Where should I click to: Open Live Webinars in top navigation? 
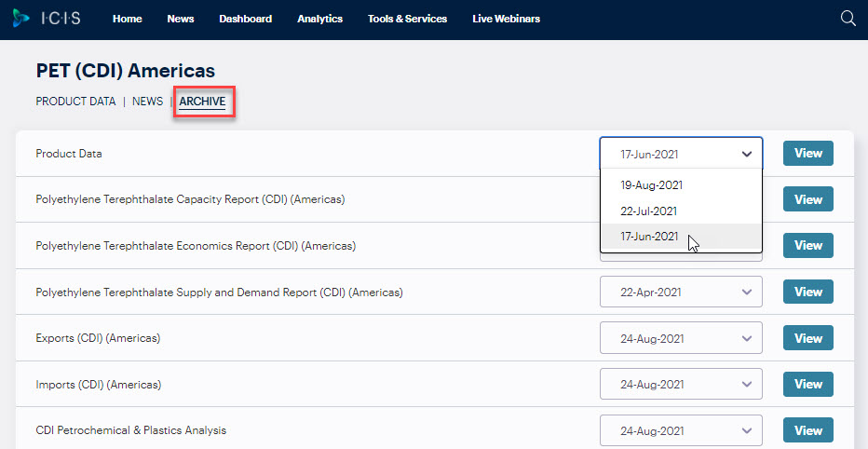pyautogui.click(x=506, y=19)
